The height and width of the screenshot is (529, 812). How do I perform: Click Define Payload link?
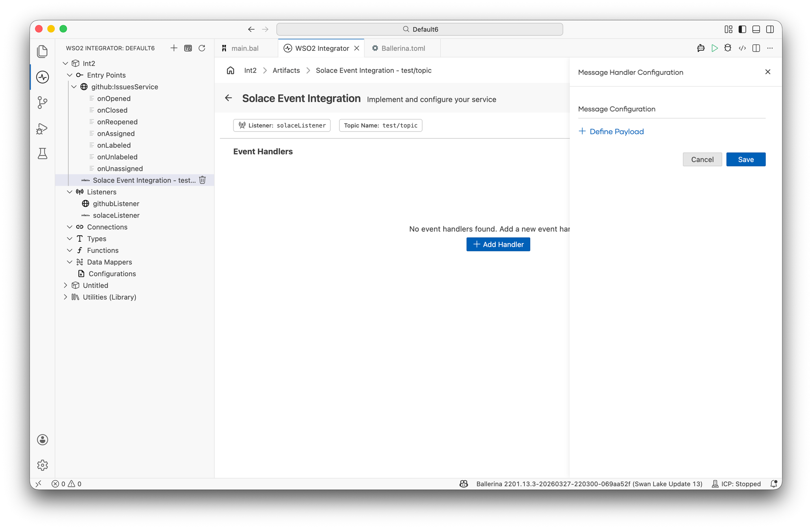tap(611, 132)
